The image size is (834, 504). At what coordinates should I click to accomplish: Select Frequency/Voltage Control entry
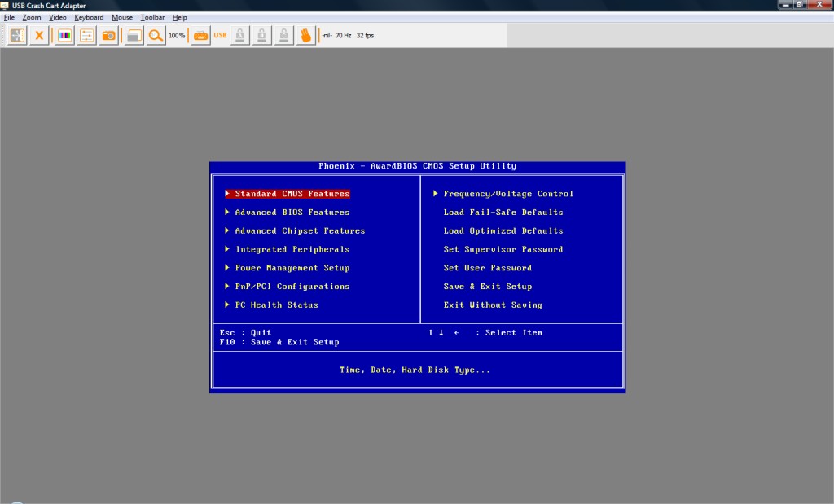tap(508, 194)
